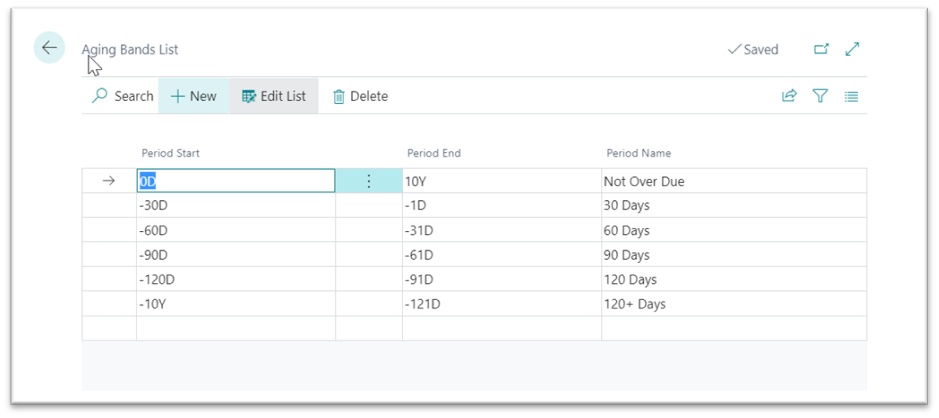This screenshot has height=418, width=939.
Task: Click the empty new row Period Start
Action: pyautogui.click(x=236, y=329)
